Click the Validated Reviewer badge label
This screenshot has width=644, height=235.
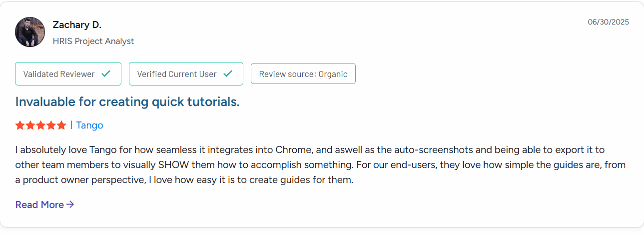coord(59,74)
